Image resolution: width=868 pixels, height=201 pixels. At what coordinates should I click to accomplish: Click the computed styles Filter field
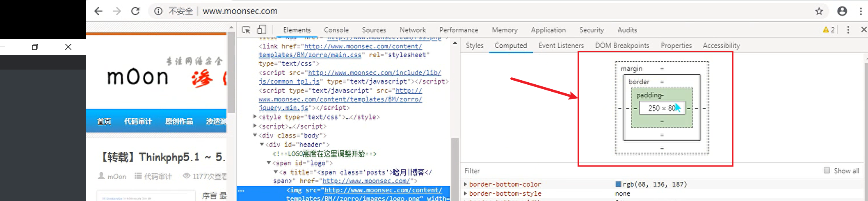tap(640, 171)
